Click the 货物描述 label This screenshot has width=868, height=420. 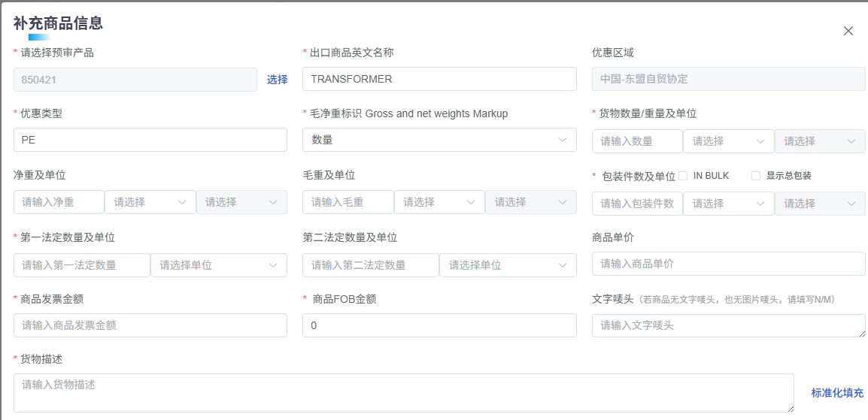point(41,359)
